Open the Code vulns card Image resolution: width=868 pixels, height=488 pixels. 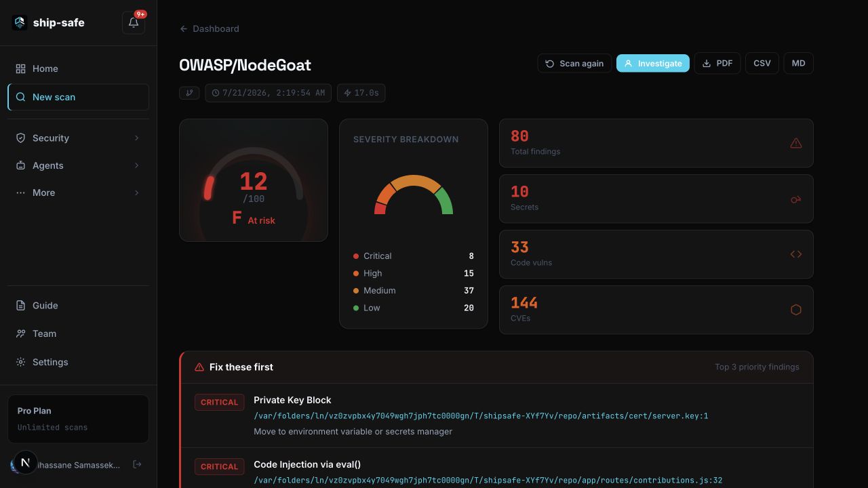[656, 254]
